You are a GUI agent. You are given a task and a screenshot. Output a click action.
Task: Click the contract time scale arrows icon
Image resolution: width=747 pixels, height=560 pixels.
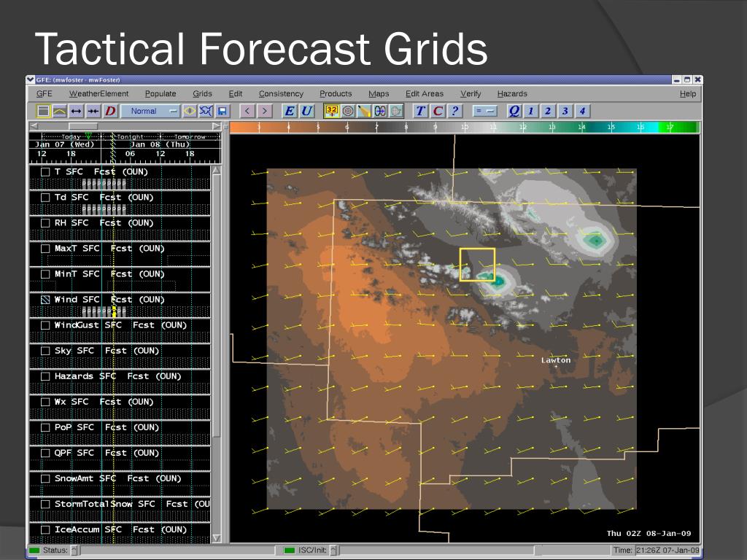[x=93, y=111]
